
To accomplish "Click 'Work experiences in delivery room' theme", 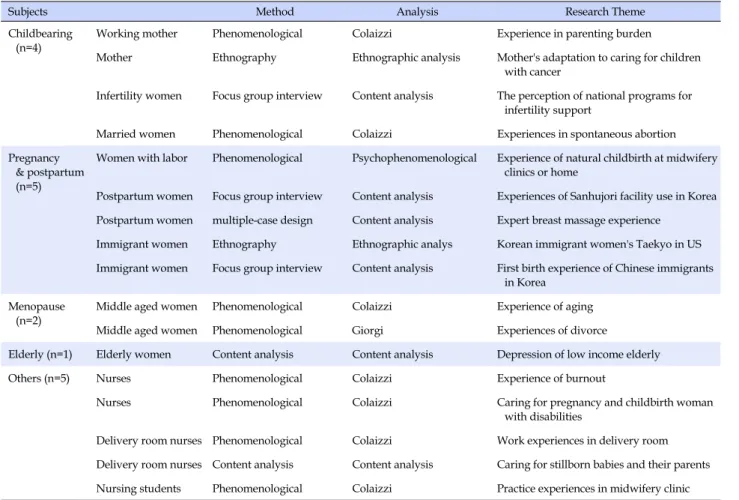I will pyautogui.click(x=583, y=441).
